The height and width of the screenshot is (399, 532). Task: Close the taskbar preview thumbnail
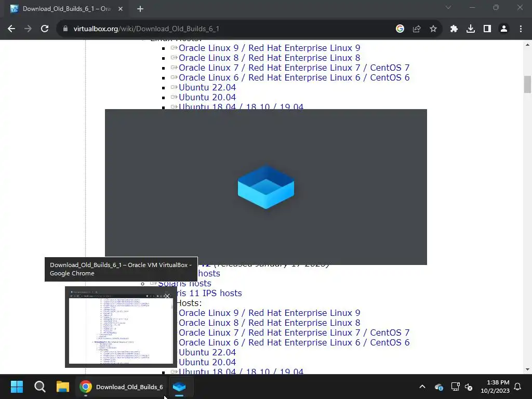(x=167, y=296)
